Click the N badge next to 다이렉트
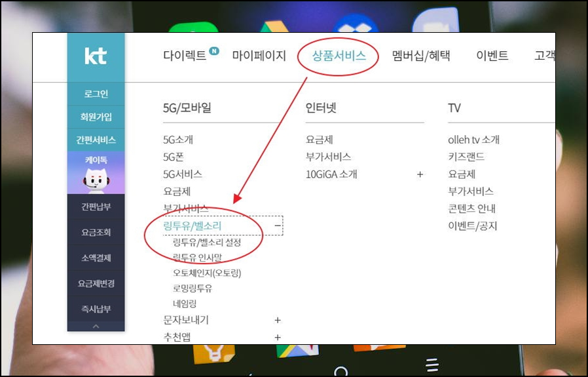 click(x=213, y=50)
